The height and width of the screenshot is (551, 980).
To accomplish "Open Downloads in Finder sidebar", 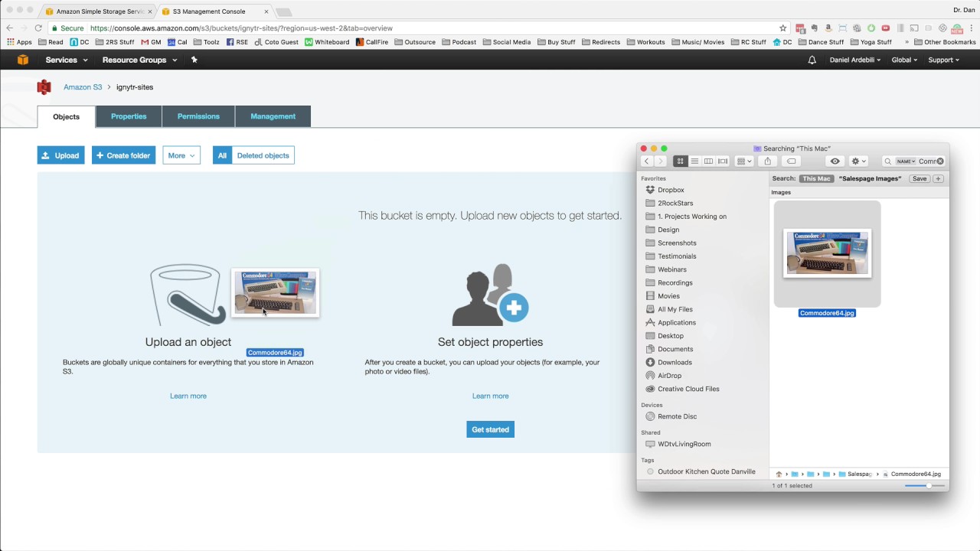I will (675, 363).
